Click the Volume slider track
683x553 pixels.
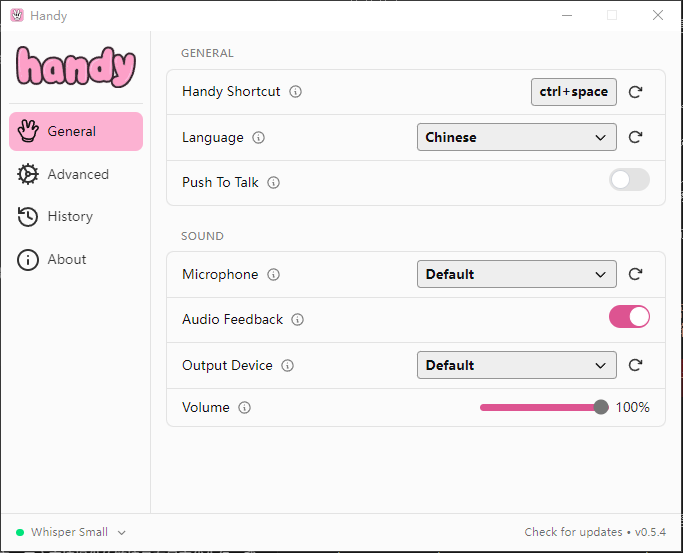coord(540,407)
